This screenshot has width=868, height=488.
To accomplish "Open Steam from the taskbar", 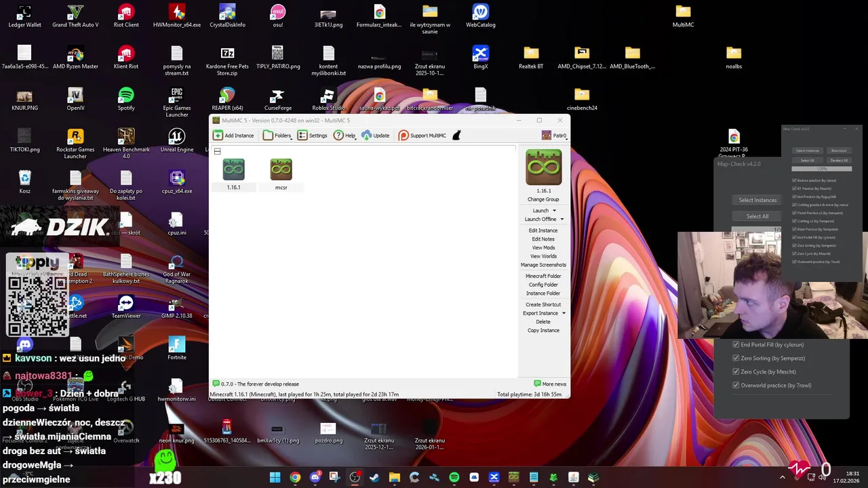I will [374, 477].
